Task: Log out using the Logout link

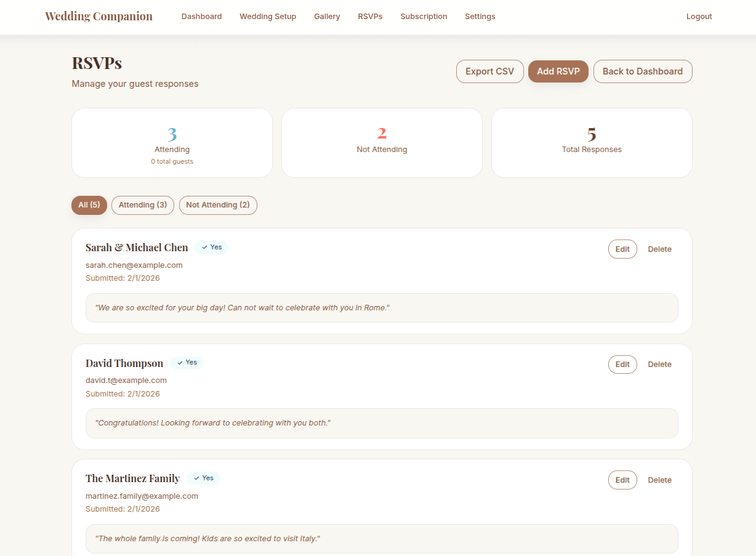Action: click(699, 17)
